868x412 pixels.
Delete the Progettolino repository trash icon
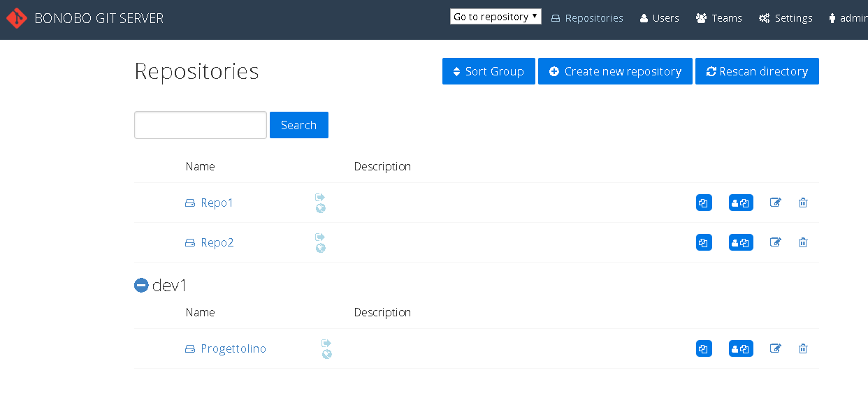pos(803,348)
